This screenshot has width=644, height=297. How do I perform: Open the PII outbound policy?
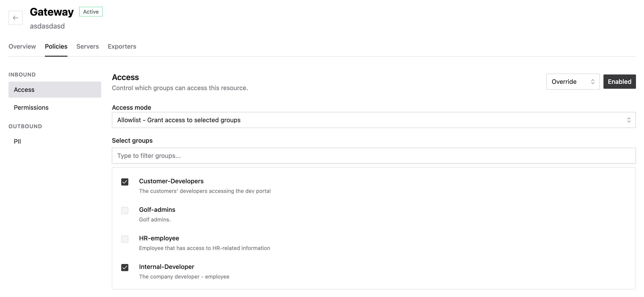(x=18, y=141)
